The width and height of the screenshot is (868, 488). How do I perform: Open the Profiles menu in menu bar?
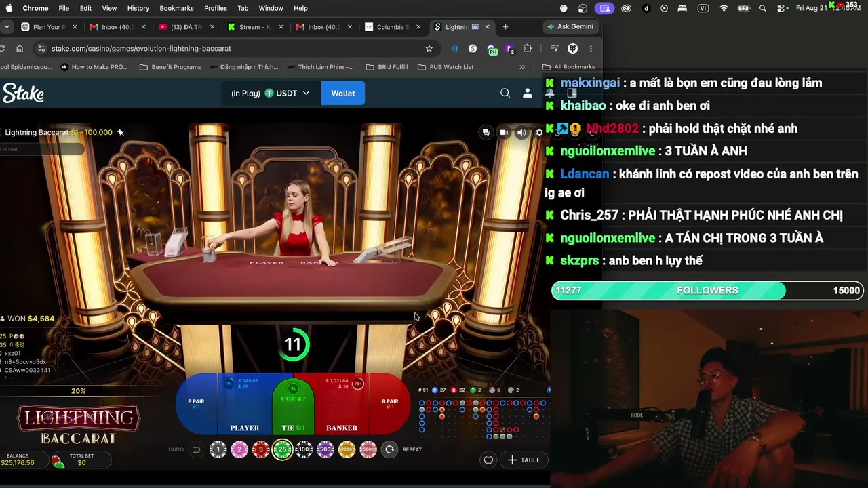pos(216,8)
